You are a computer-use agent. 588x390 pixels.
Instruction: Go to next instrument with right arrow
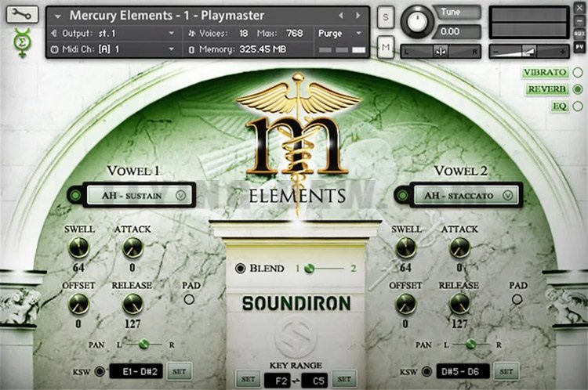coord(358,16)
